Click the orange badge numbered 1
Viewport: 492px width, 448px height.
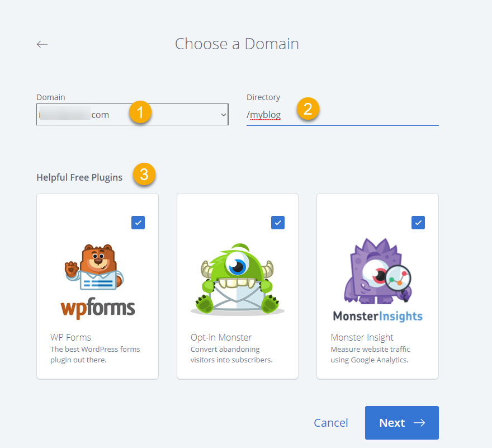click(x=140, y=112)
